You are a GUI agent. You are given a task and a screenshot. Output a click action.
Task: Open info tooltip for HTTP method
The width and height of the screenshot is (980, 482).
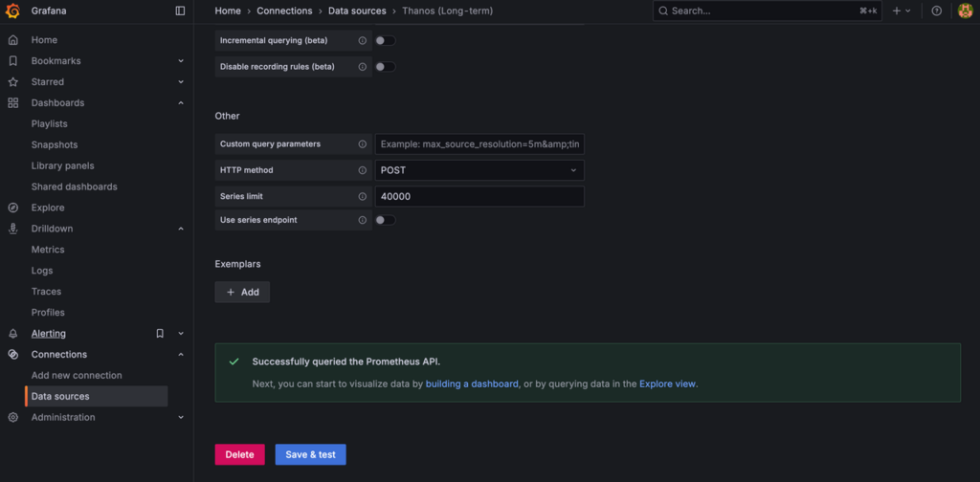pos(362,170)
